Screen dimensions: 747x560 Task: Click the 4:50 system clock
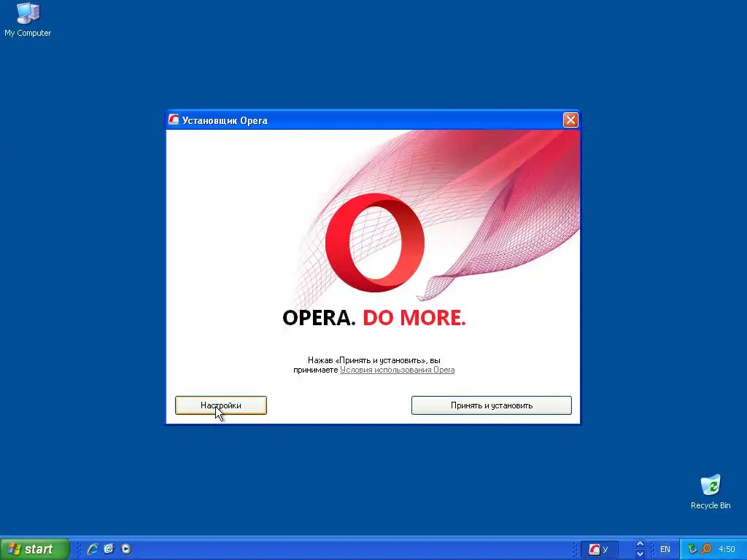coord(727,550)
